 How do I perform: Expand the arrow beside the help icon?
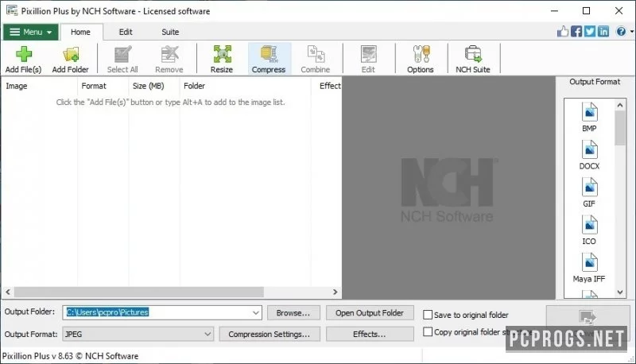click(631, 32)
